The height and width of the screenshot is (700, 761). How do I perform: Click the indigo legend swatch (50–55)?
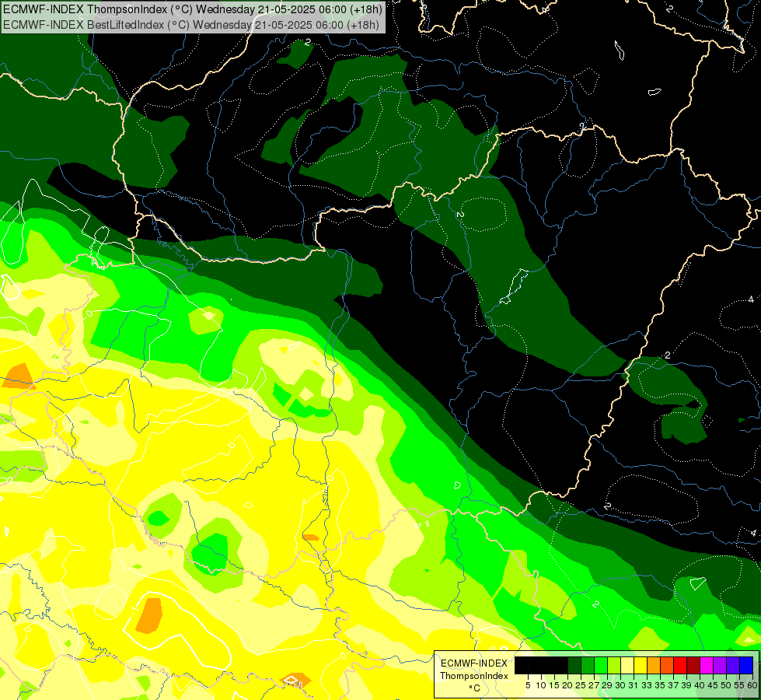pyautogui.click(x=733, y=665)
